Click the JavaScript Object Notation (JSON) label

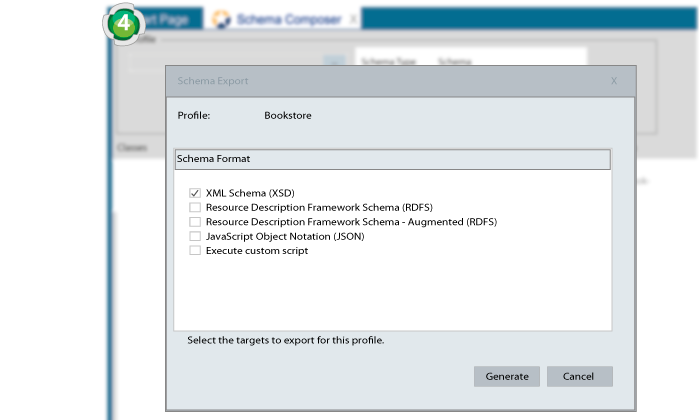(285, 237)
